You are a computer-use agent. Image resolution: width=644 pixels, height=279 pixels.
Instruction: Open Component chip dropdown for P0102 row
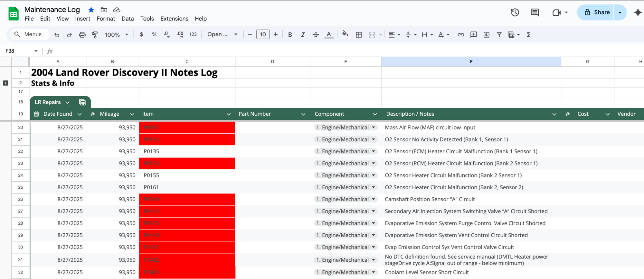(x=374, y=127)
